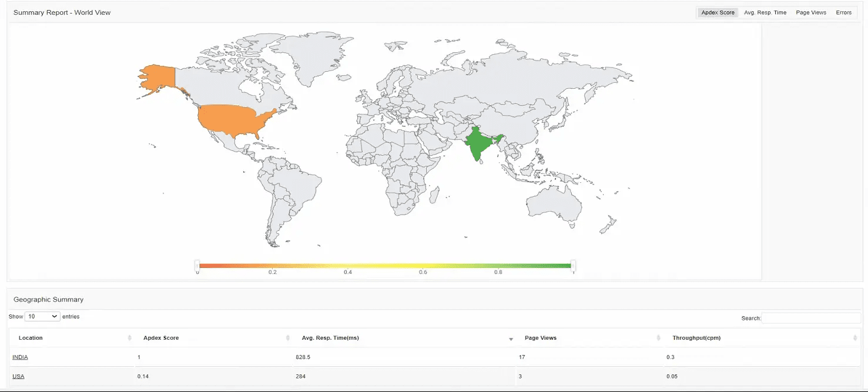
Task: Select the Errors tab
Action: [x=843, y=12]
